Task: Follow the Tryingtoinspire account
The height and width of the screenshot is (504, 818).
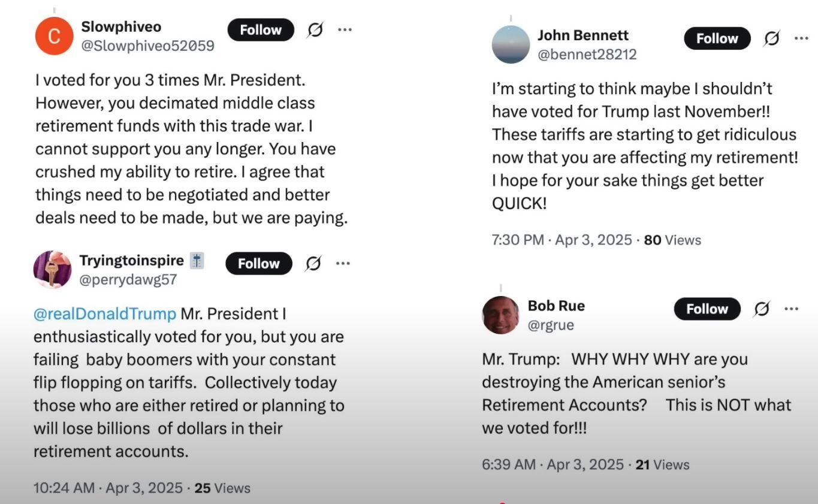Action: (x=259, y=264)
